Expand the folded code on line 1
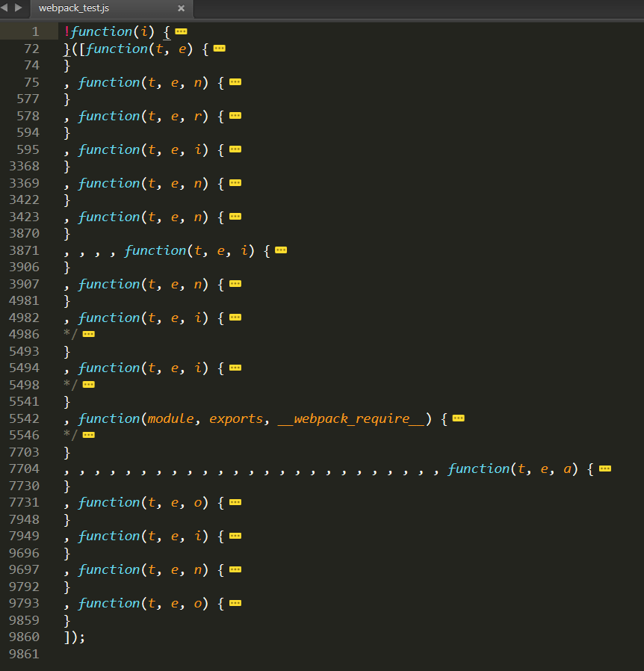This screenshot has width=644, height=671. click(x=181, y=31)
